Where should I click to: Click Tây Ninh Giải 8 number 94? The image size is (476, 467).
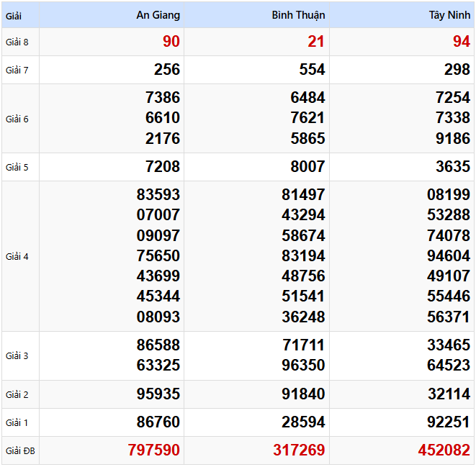point(461,42)
